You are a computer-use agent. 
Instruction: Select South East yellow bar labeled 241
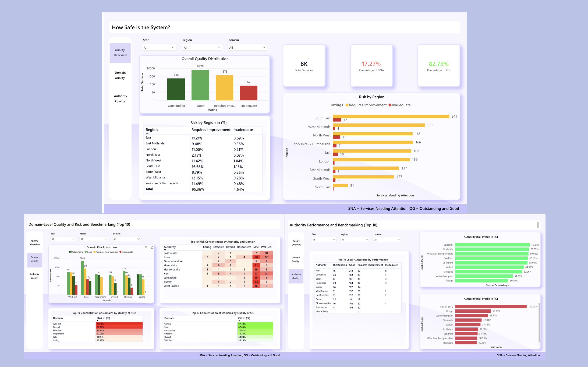click(391, 116)
